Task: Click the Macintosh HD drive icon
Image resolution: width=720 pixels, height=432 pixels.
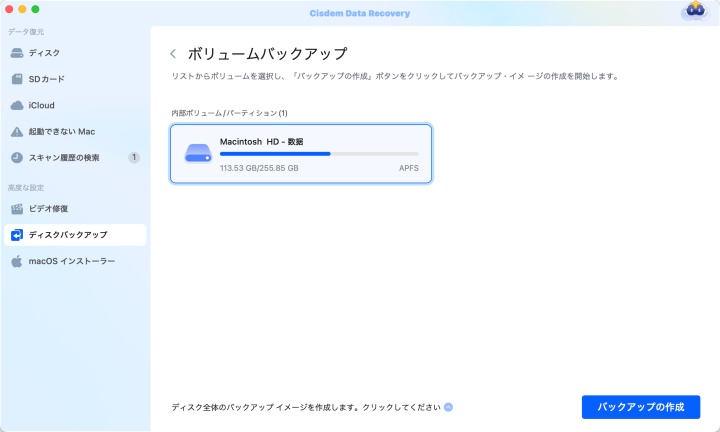Action: coord(198,153)
